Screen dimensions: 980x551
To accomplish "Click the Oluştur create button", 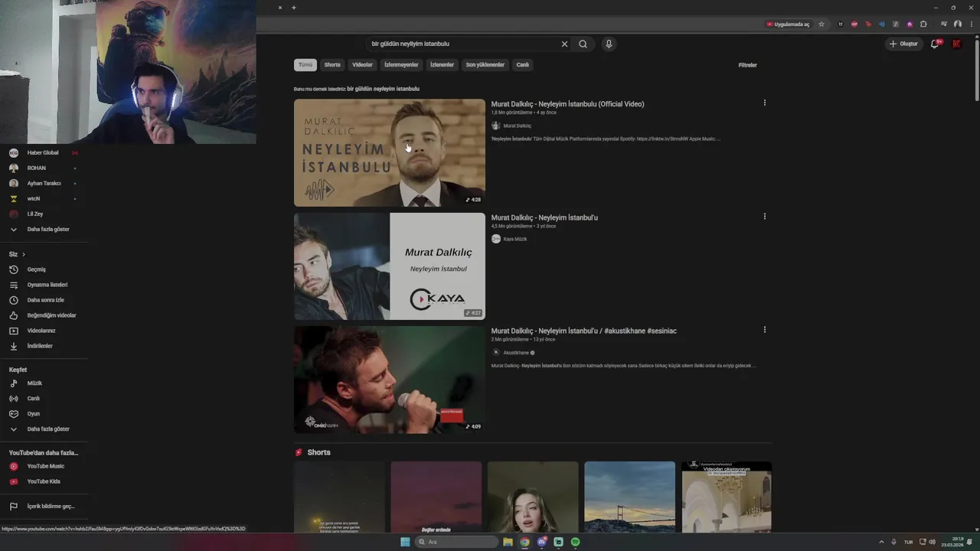I will (x=903, y=44).
